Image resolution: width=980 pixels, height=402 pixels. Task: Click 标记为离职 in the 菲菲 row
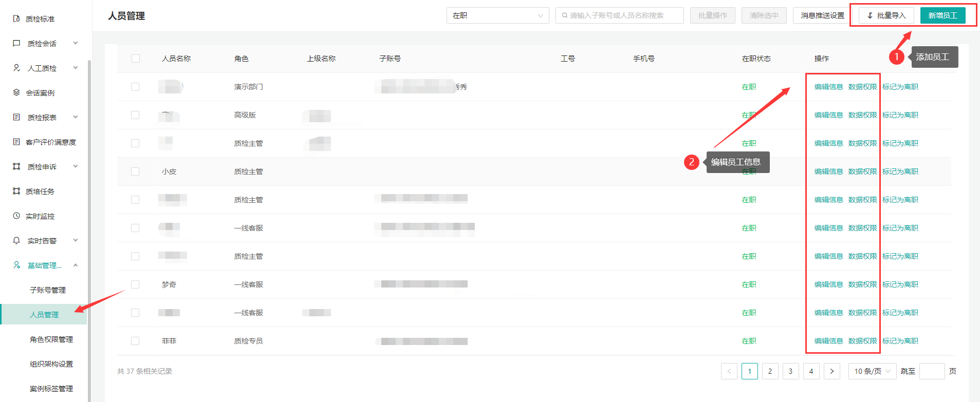pos(900,341)
